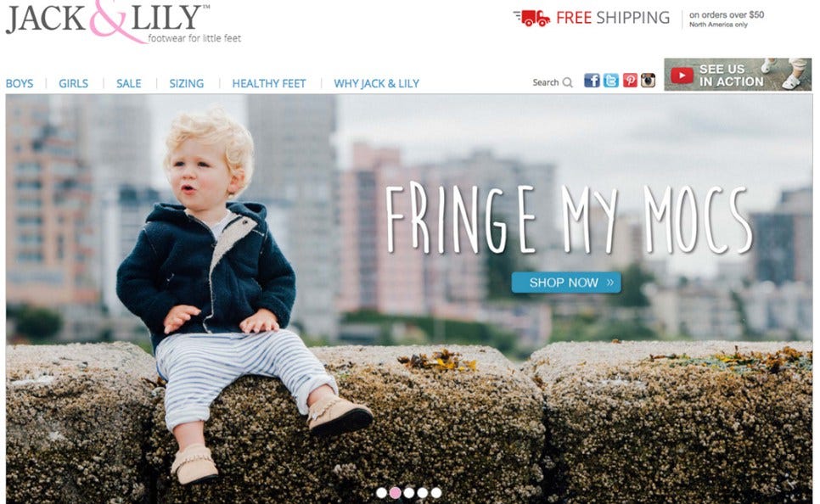Click the See Us In Action banner
The height and width of the screenshot is (504, 820).
pos(738,75)
